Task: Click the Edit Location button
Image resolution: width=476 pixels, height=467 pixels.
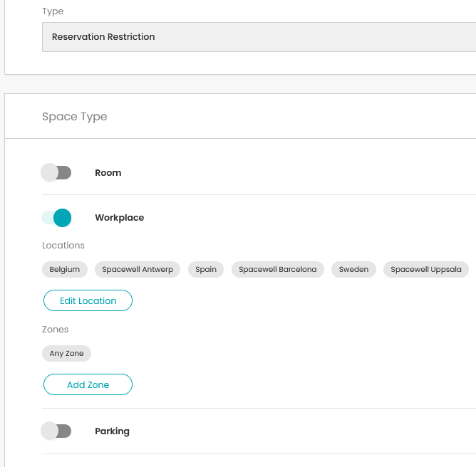Action: pos(88,300)
